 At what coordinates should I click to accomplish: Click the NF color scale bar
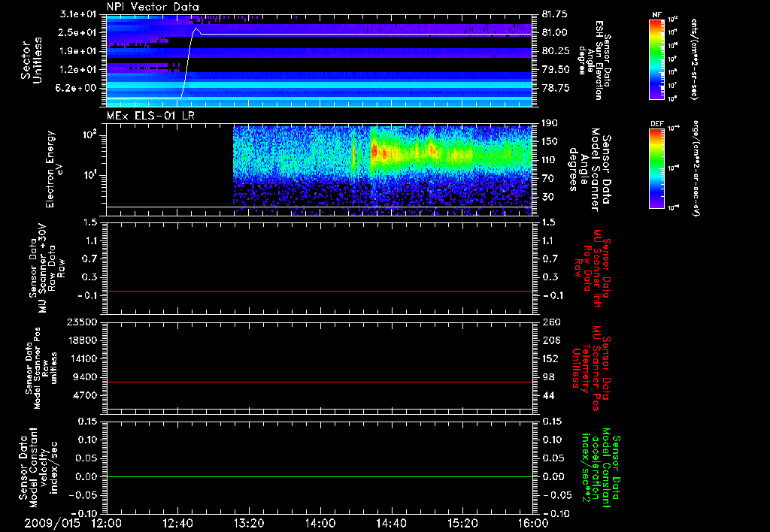click(656, 59)
